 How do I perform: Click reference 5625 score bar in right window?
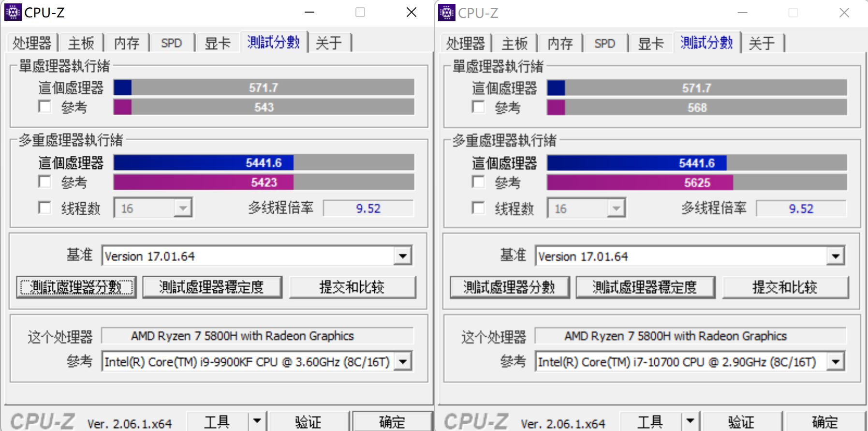coord(697,183)
